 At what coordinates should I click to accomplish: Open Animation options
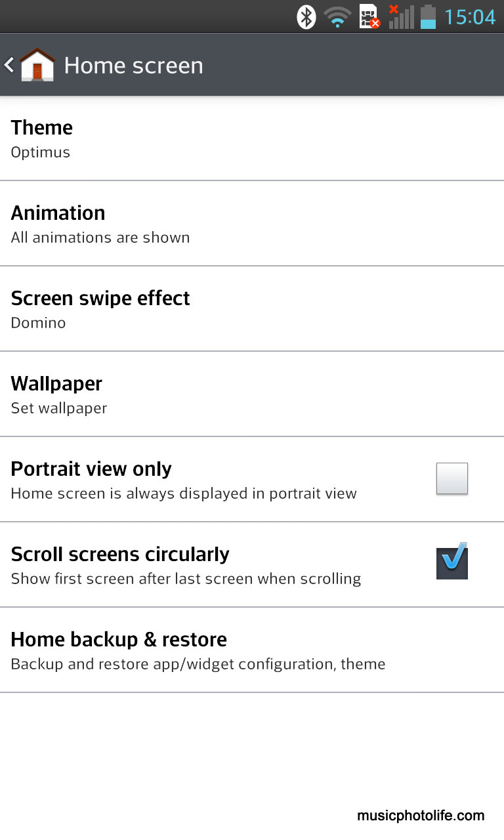(252, 224)
